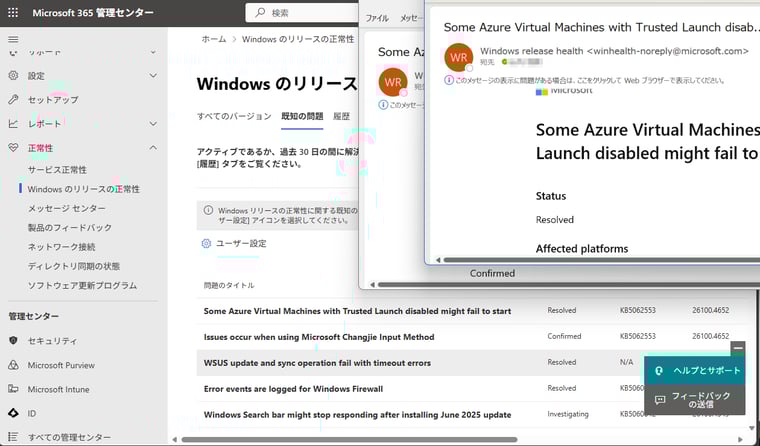Minimize the help and support panel
The height and width of the screenshot is (446, 760).
738,348
